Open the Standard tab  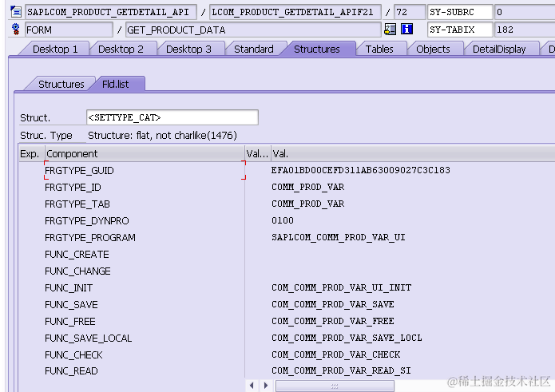tap(254, 49)
